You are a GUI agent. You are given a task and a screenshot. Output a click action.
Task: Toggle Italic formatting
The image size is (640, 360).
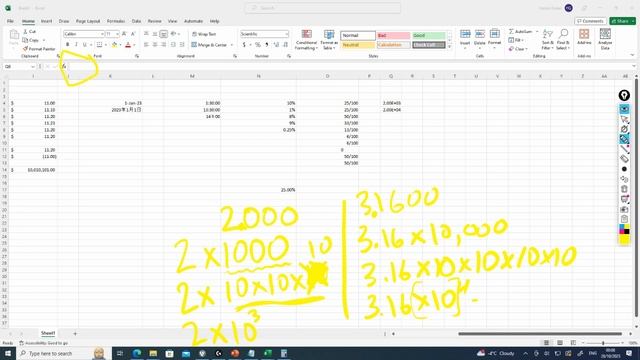(x=76, y=44)
